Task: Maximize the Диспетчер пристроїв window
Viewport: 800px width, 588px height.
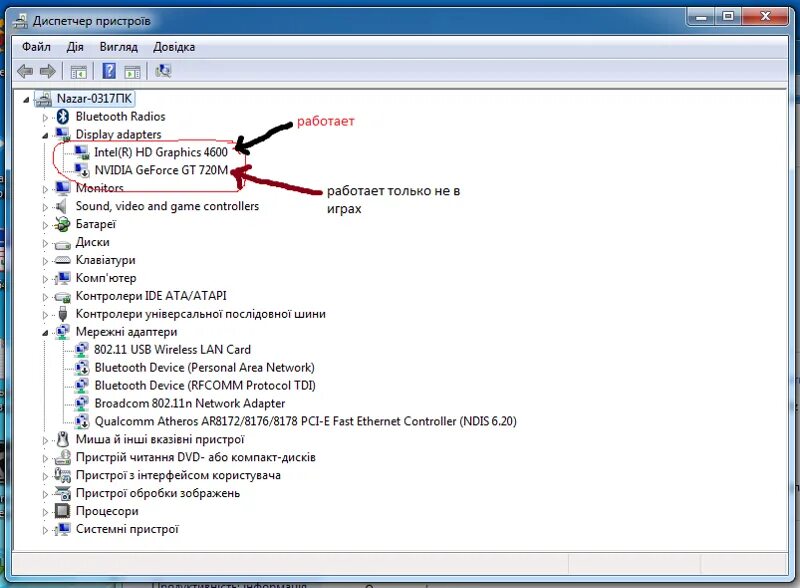Action: (x=728, y=16)
